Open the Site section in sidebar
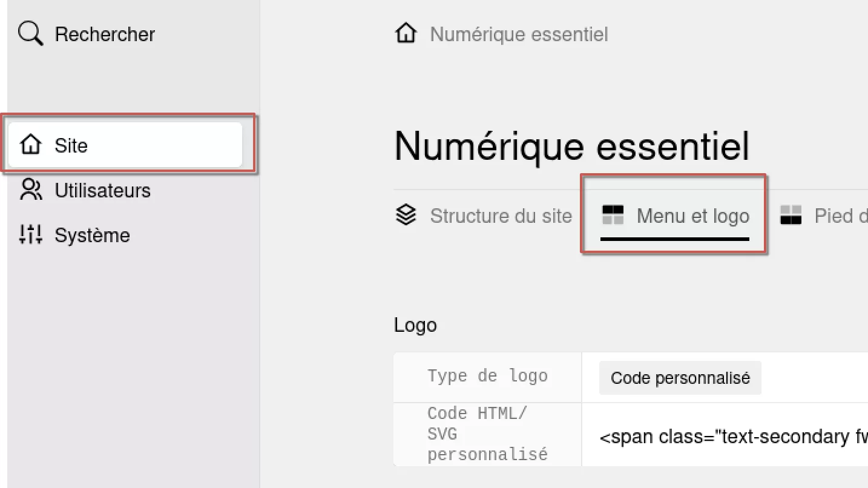 (125, 145)
